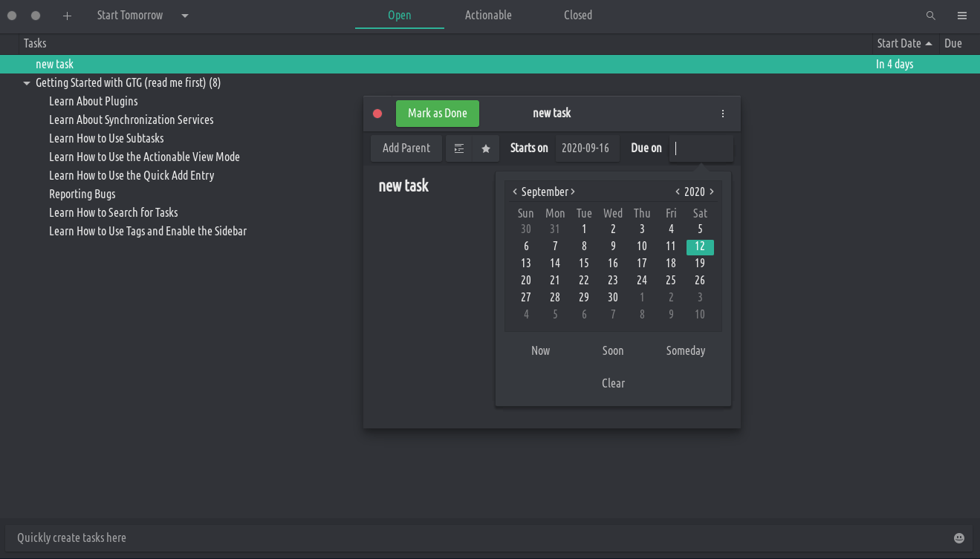The width and height of the screenshot is (980, 559).
Task: Click 'new task' title in editor body
Action: [x=403, y=186]
